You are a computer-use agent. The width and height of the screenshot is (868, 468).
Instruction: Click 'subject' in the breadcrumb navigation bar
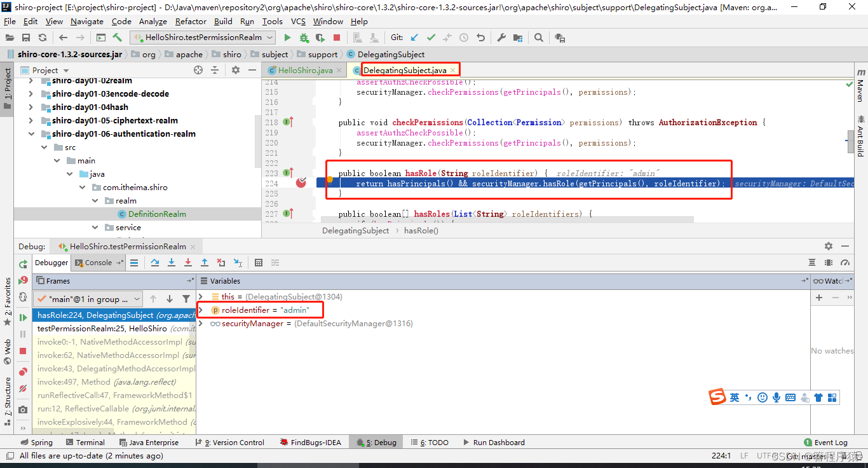[275, 55]
